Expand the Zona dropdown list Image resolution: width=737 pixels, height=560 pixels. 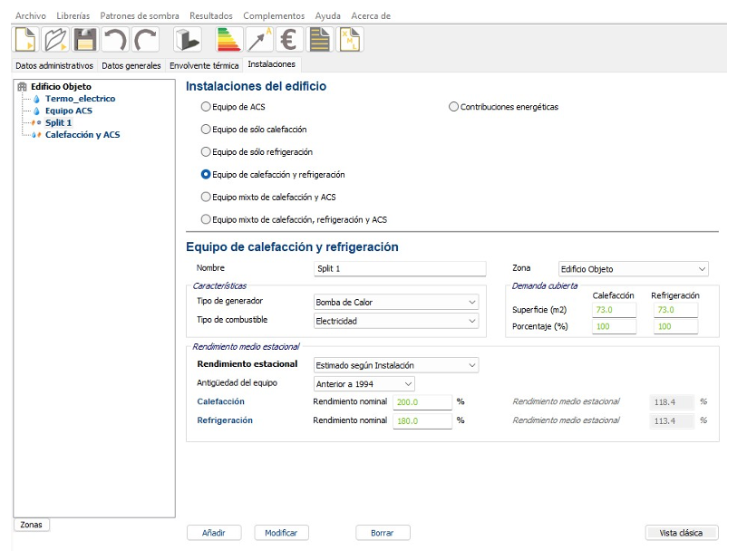point(633,269)
